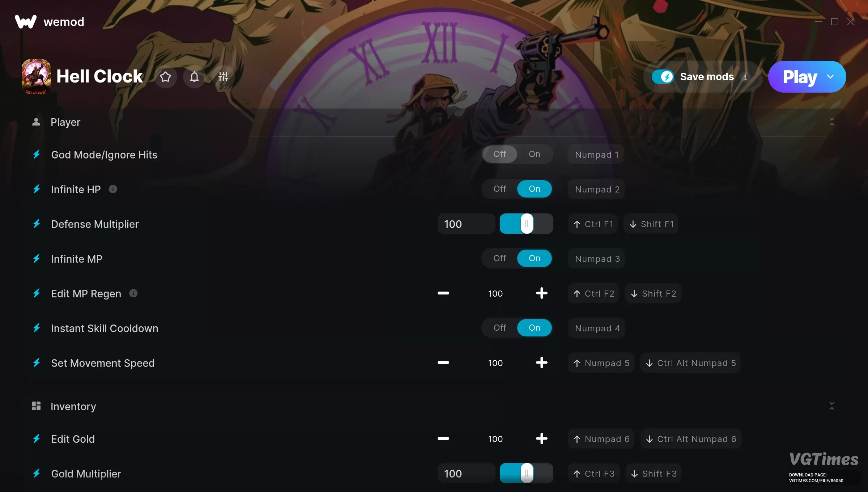Image resolution: width=868 pixels, height=492 pixels.
Task: Click the Defense Multiplier slider handle
Action: coord(527,224)
